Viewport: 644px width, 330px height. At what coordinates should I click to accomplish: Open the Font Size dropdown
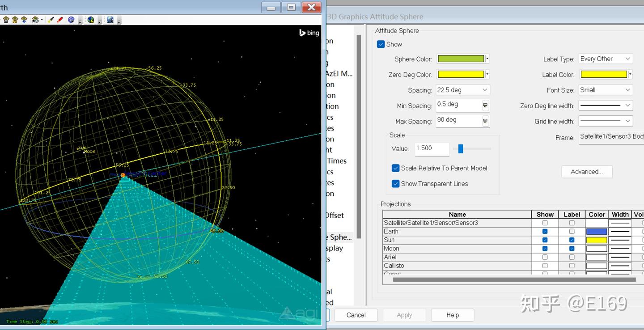coord(606,90)
